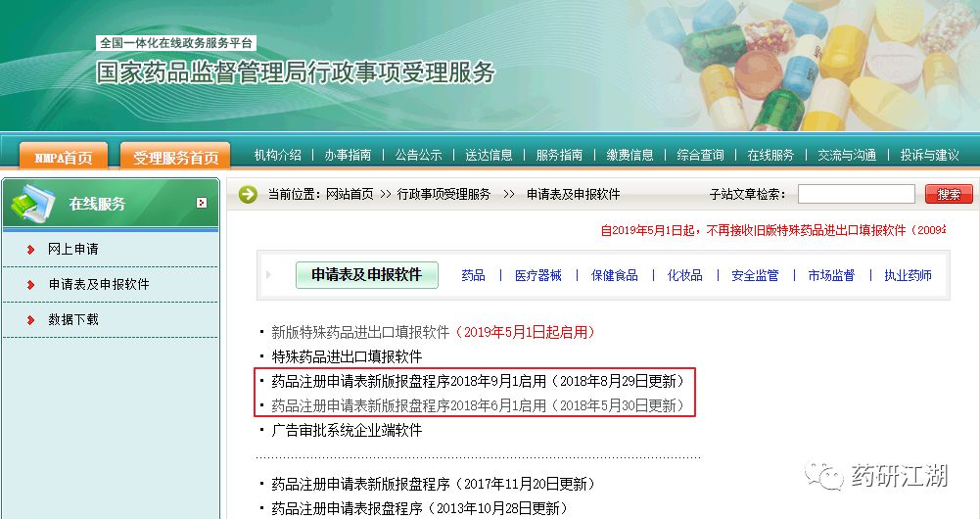Click 行政事项受理服务 breadcrumb link

coord(443,195)
